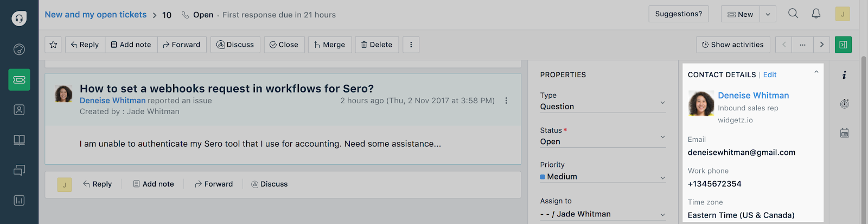Click the blue Medium priority color square

coord(542,177)
